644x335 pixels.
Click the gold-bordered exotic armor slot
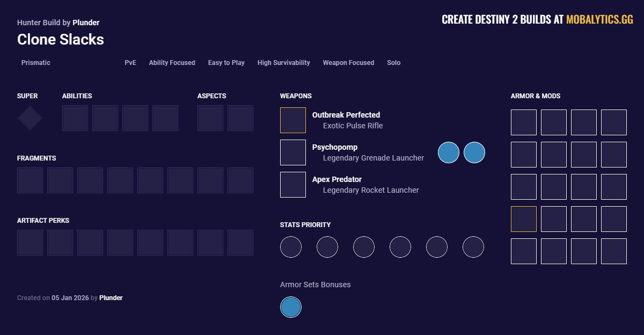tap(524, 219)
